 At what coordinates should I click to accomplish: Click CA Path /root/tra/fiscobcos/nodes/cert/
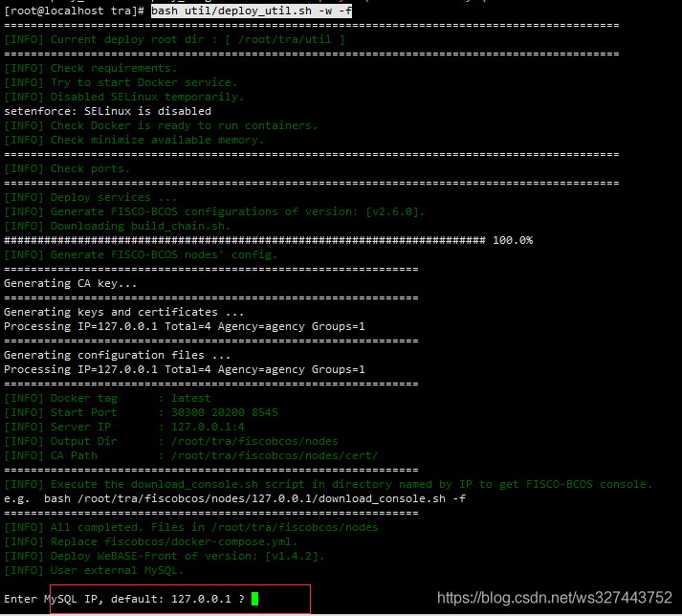[275, 456]
